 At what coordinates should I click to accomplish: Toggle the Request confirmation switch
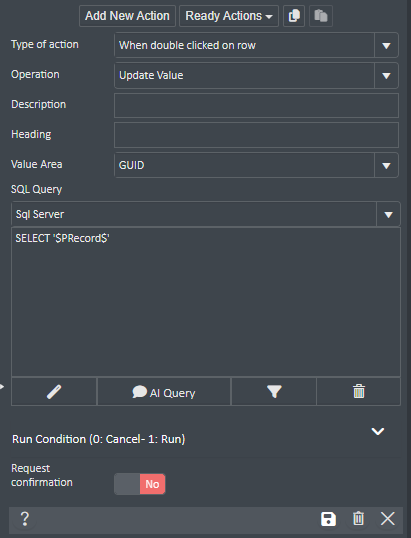coord(140,484)
